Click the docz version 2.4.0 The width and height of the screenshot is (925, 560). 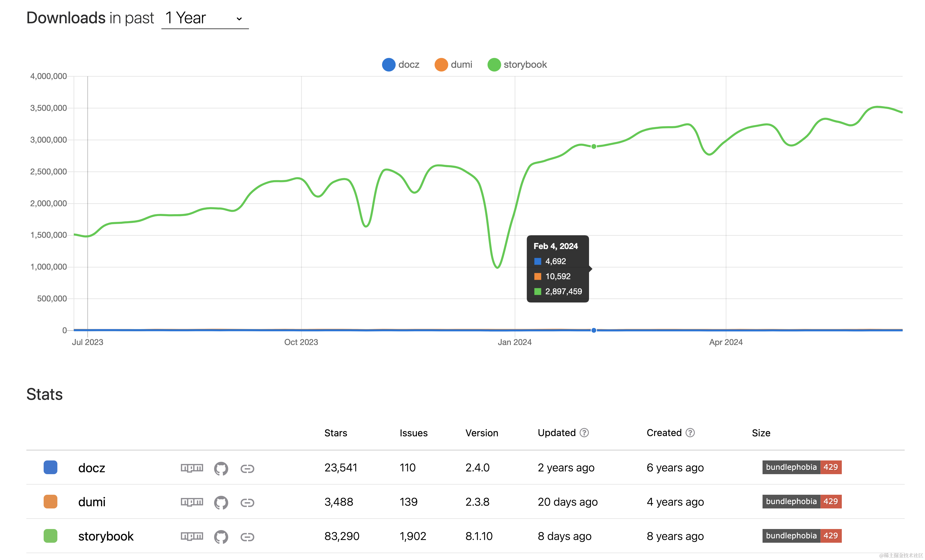478,468
